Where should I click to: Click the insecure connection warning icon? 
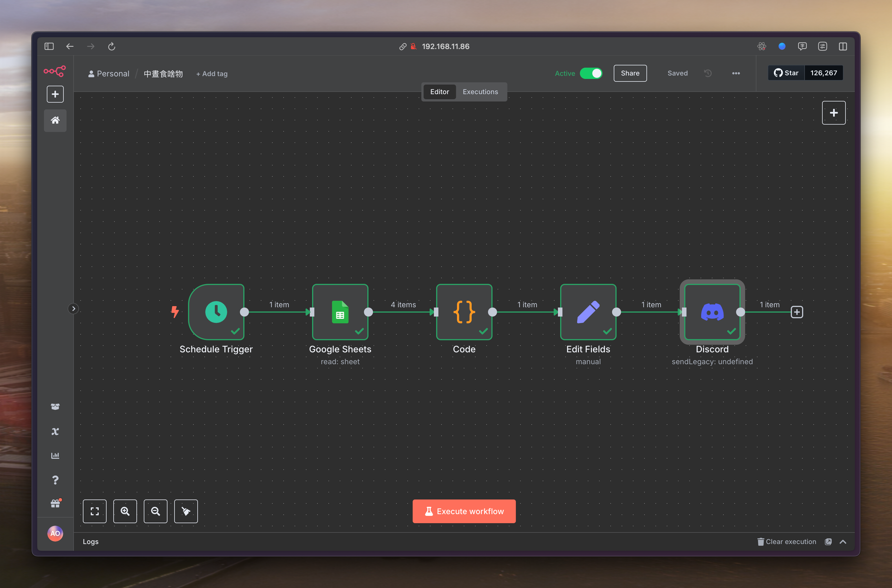[x=413, y=47]
